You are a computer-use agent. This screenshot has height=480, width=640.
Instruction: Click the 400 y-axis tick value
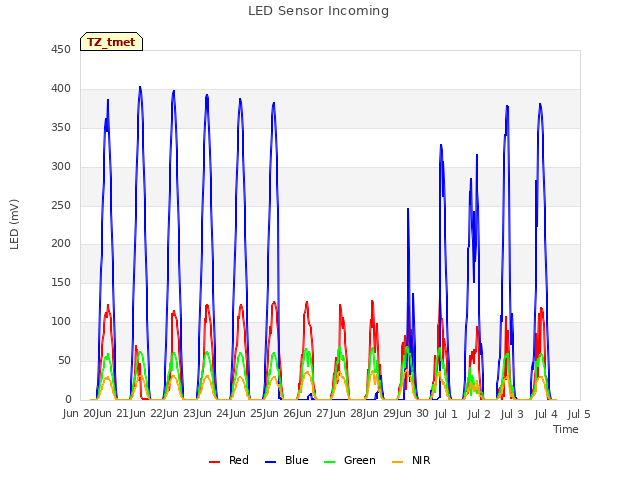(x=61, y=89)
